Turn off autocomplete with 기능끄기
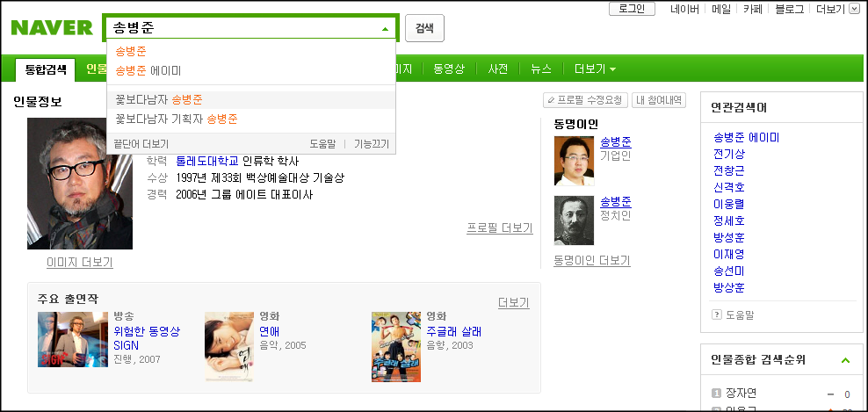Screen dimensions: 868x412 point(372,144)
